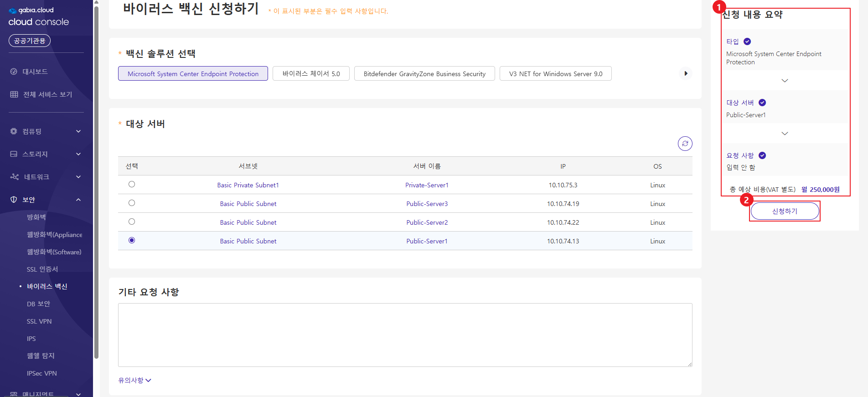Screen dimensions: 868x397
Task: Click the checkmark icon next to 대상 서버
Action: click(x=762, y=103)
